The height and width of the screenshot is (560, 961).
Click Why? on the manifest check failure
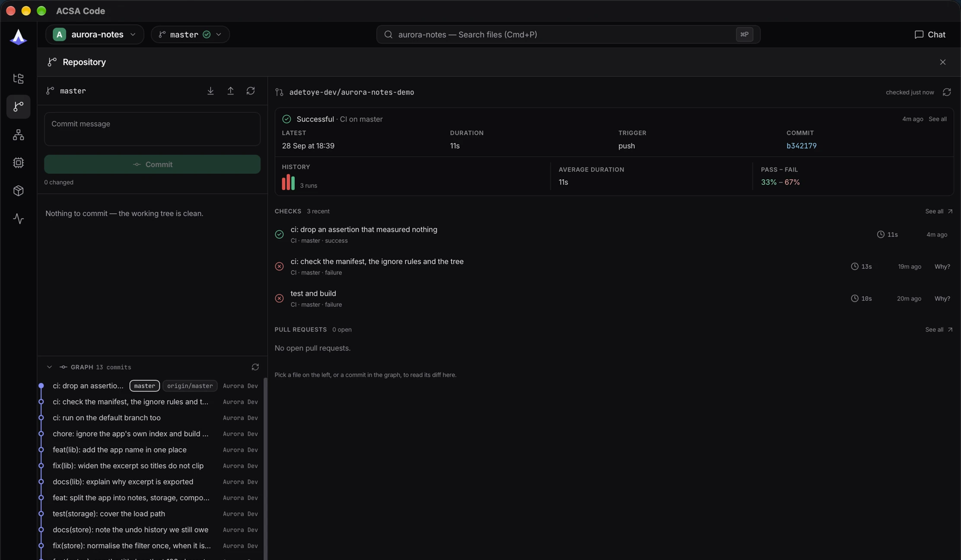click(x=942, y=267)
